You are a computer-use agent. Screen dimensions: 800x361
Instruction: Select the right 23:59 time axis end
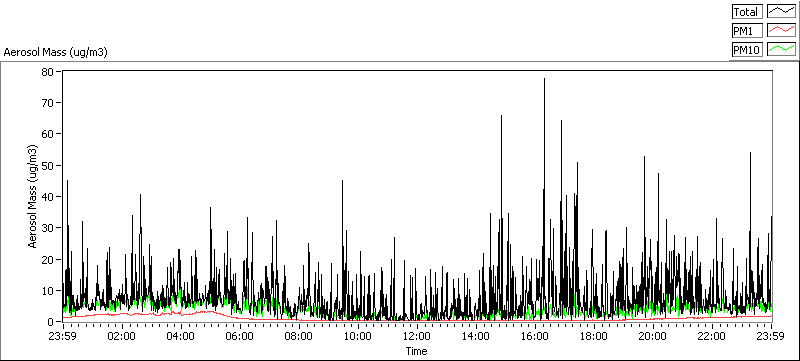pyautogui.click(x=771, y=336)
